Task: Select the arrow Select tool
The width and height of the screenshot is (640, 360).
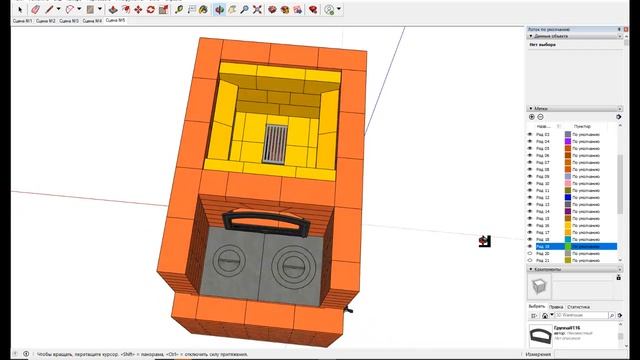Action: 20,9
